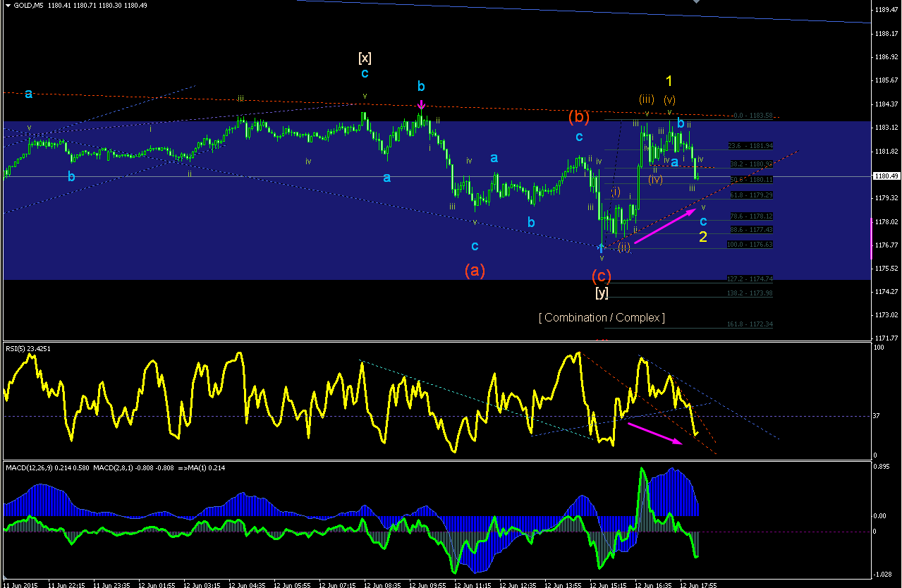Image resolution: width=902 pixels, height=588 pixels.
Task: Click the MACD scale value 0.895
Action: [x=882, y=467]
